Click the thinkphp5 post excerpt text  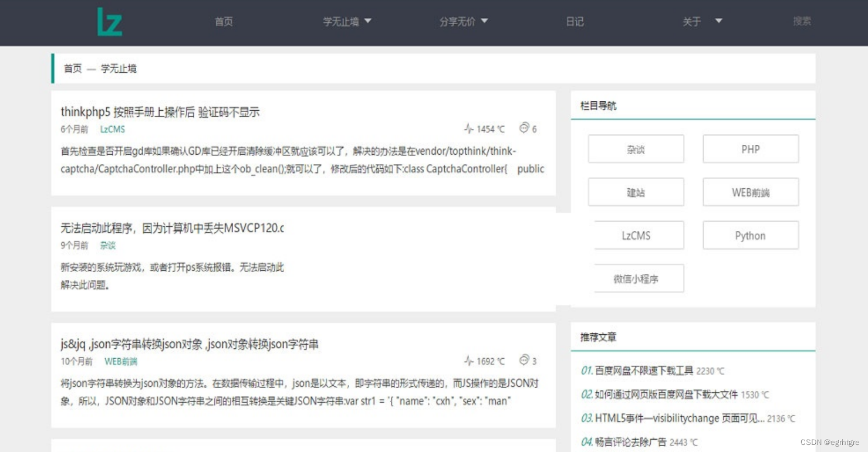pos(302,160)
